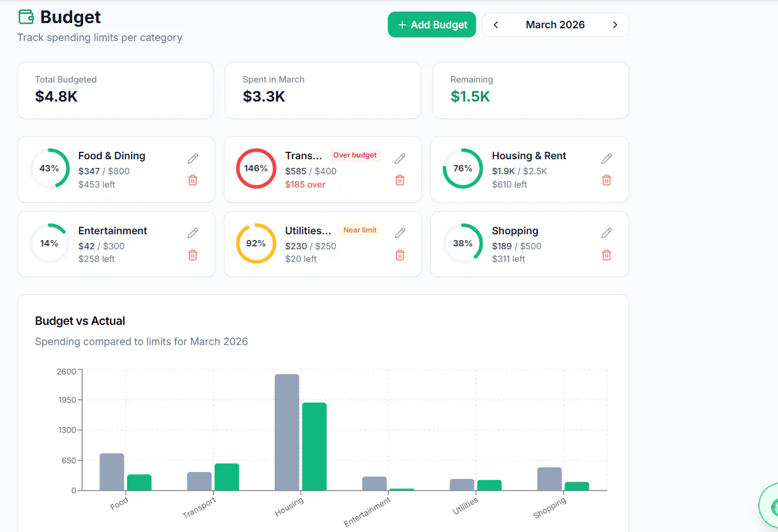Click the Transport gray budget bar

[199, 481]
